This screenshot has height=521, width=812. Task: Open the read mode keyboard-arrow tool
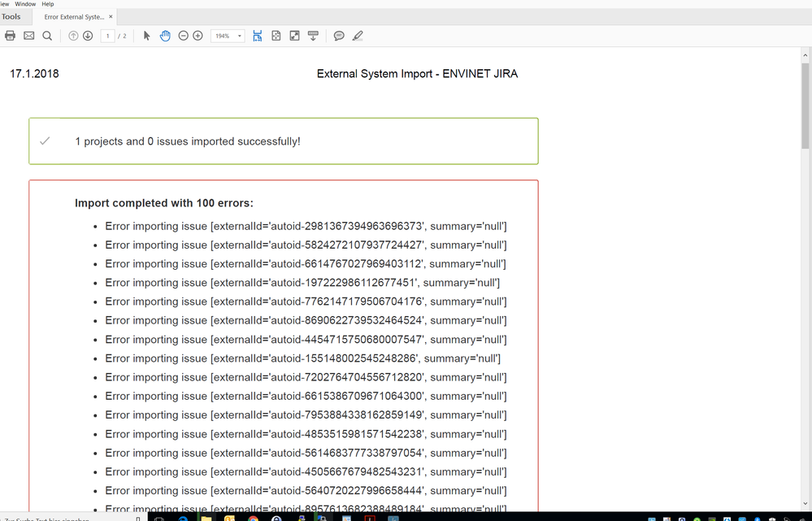(x=313, y=36)
